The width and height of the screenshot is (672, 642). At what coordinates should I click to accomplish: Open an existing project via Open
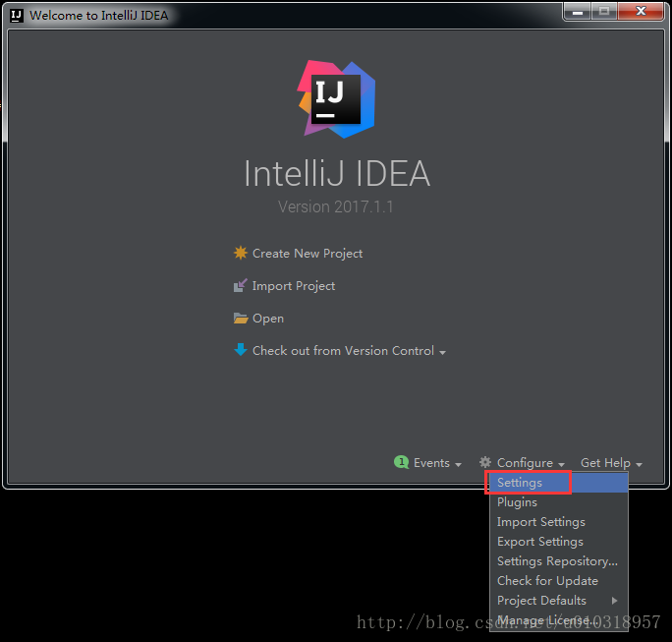pyautogui.click(x=268, y=319)
